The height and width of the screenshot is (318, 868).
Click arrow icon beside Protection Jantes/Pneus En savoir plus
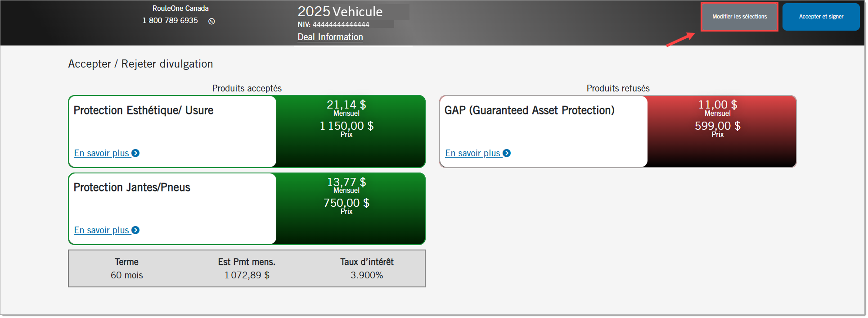tap(135, 230)
